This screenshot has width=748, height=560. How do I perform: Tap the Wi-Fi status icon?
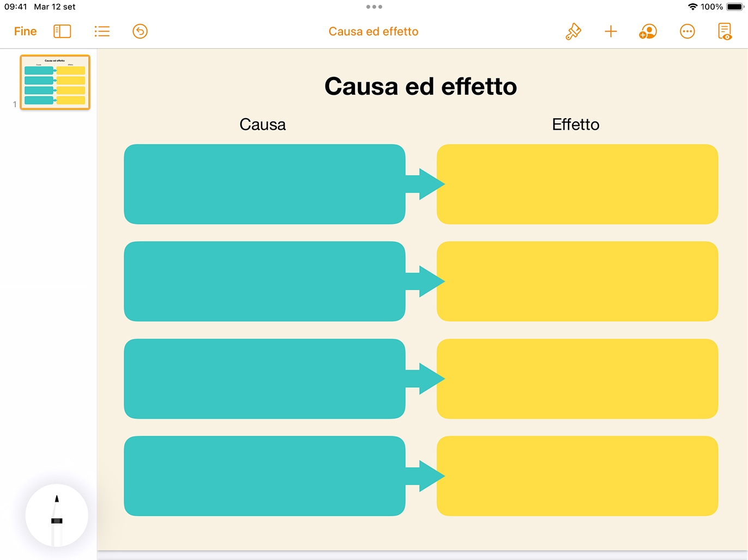(x=693, y=7)
